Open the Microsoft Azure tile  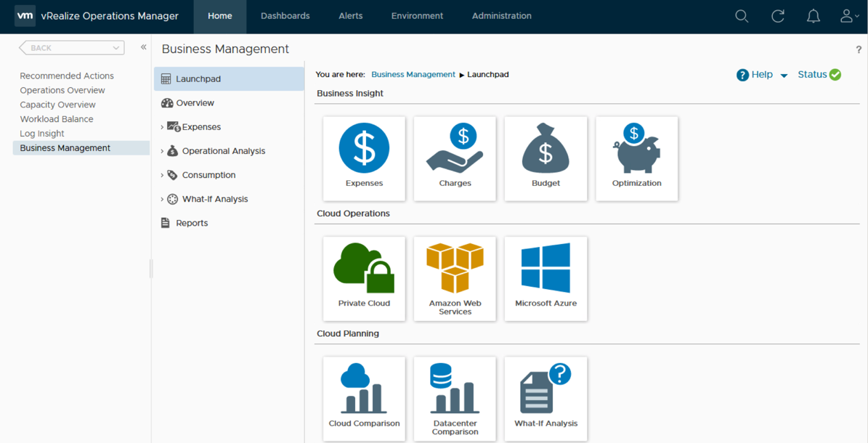pyautogui.click(x=545, y=279)
